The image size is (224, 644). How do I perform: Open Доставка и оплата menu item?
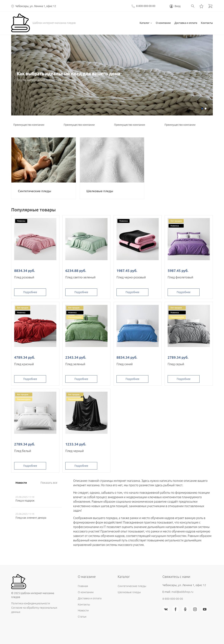(x=186, y=23)
